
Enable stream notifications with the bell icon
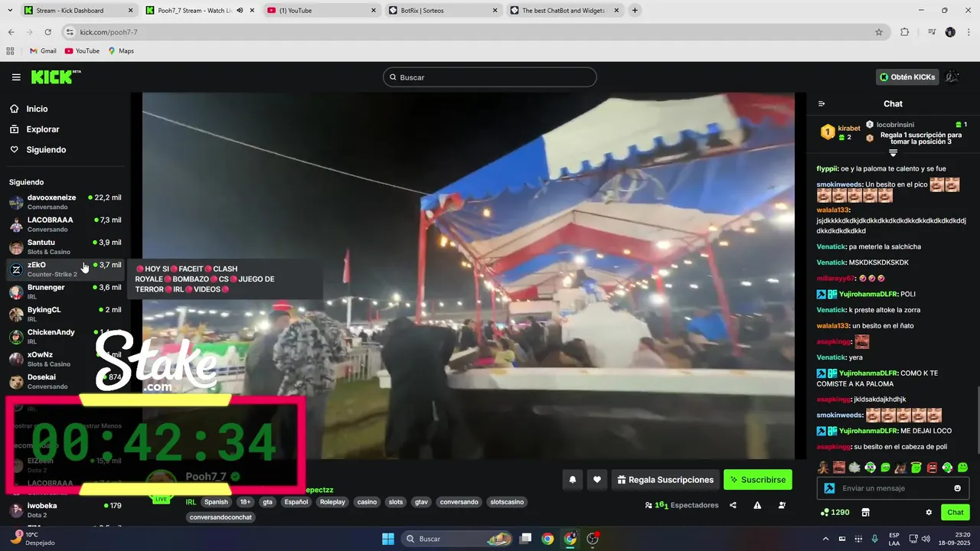pyautogui.click(x=572, y=480)
